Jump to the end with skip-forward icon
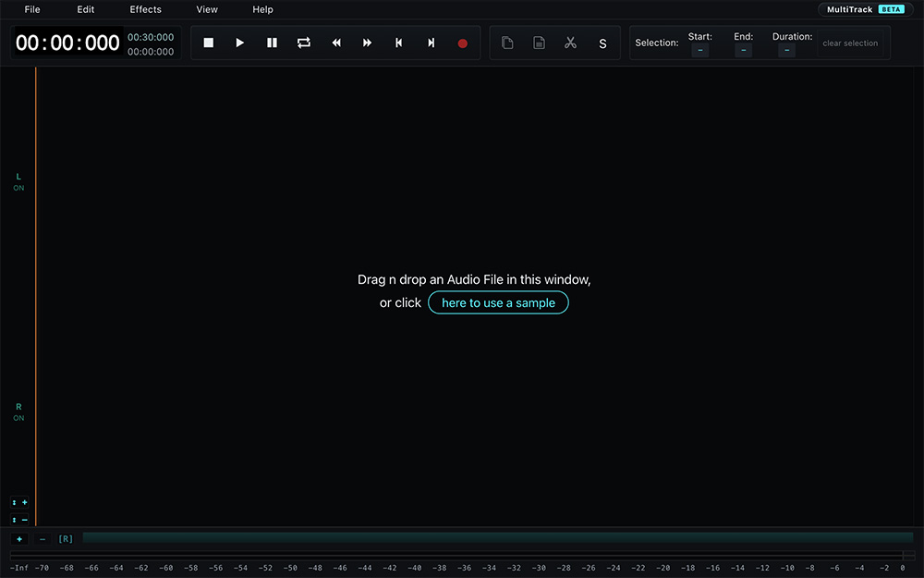Image resolution: width=924 pixels, height=578 pixels. pyautogui.click(x=431, y=43)
